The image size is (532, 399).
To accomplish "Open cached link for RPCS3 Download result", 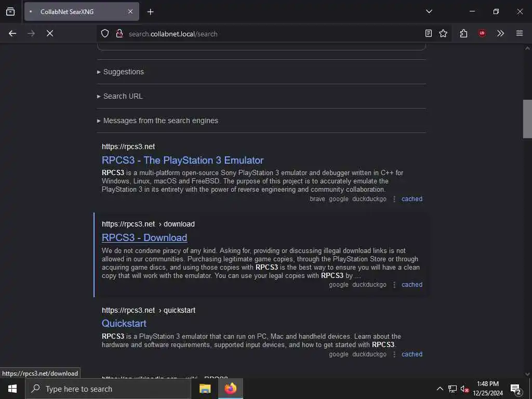I will [412, 285].
